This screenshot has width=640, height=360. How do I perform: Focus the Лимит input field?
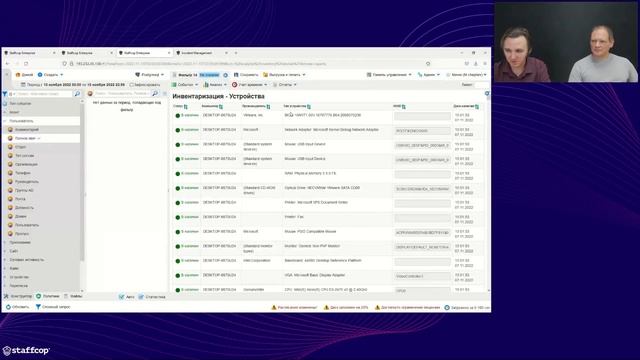pyautogui.click(x=482, y=84)
